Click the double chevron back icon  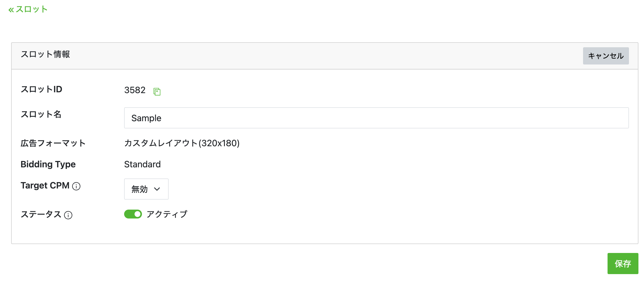pos(11,10)
